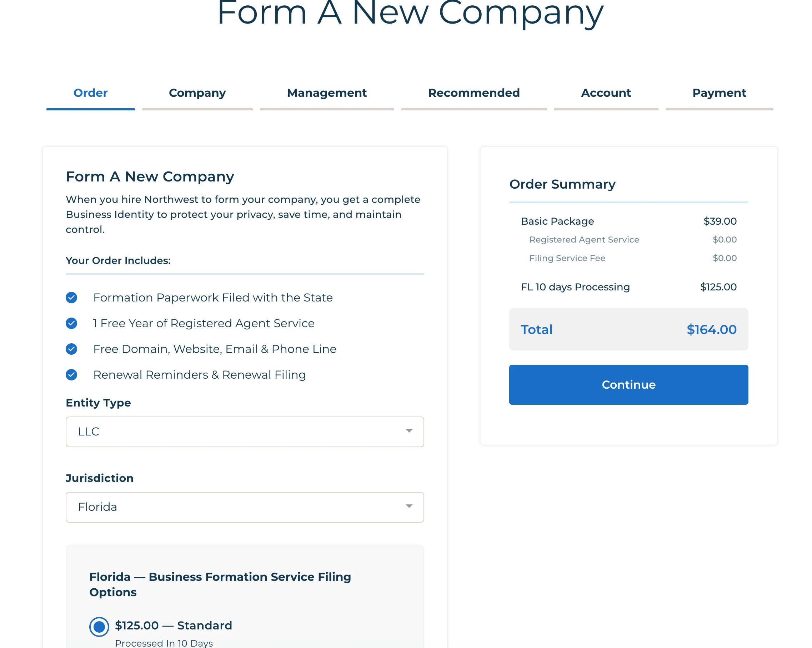The height and width of the screenshot is (648, 812).
Task: Click the Total $164.00 summary box
Action: 628,330
